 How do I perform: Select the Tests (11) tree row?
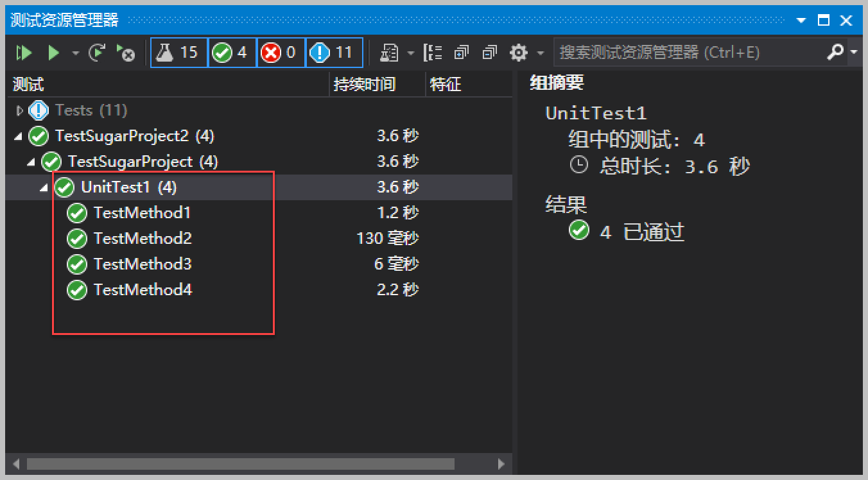click(x=259, y=110)
